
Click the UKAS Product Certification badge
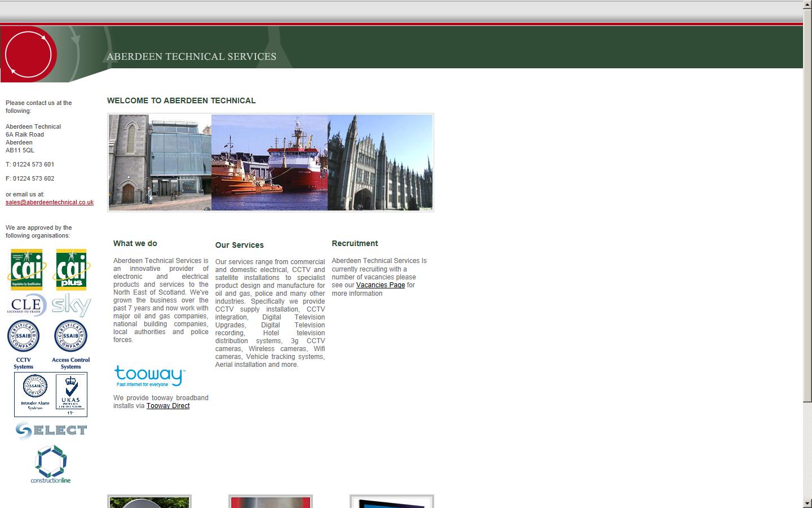69,392
